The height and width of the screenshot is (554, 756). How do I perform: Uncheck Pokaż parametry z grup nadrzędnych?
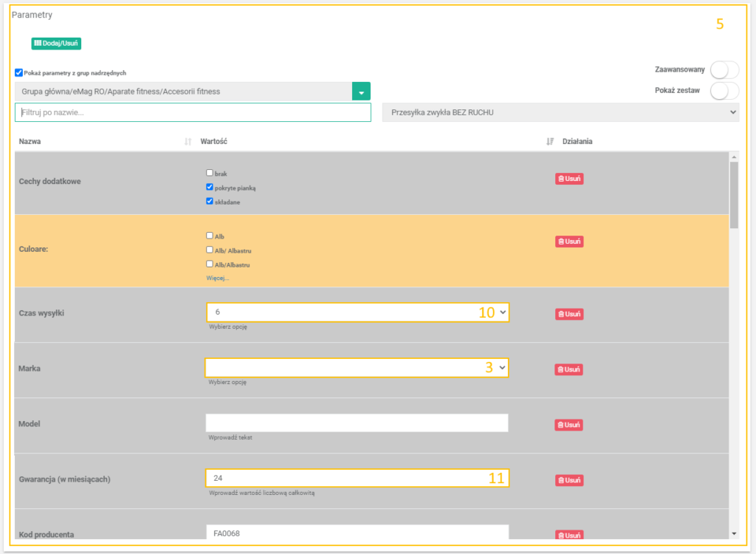pos(18,72)
